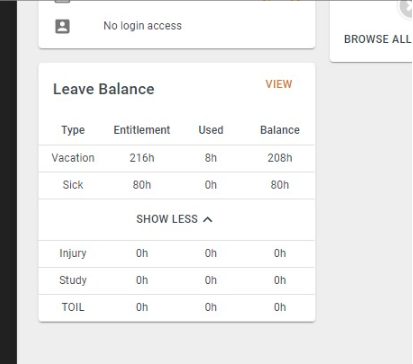
Task: Select the Injury leave row
Action: click(x=177, y=254)
